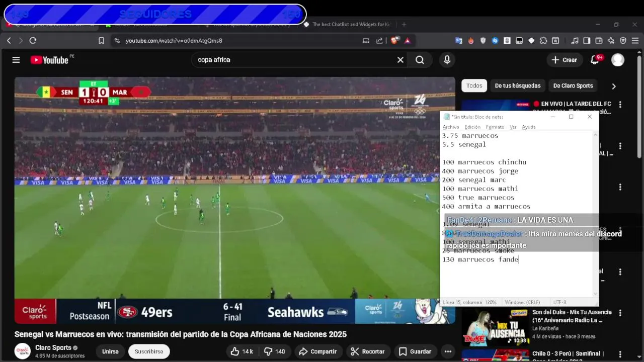Click the video title 'Senegal vs Marruecos en vivo'

(180, 334)
